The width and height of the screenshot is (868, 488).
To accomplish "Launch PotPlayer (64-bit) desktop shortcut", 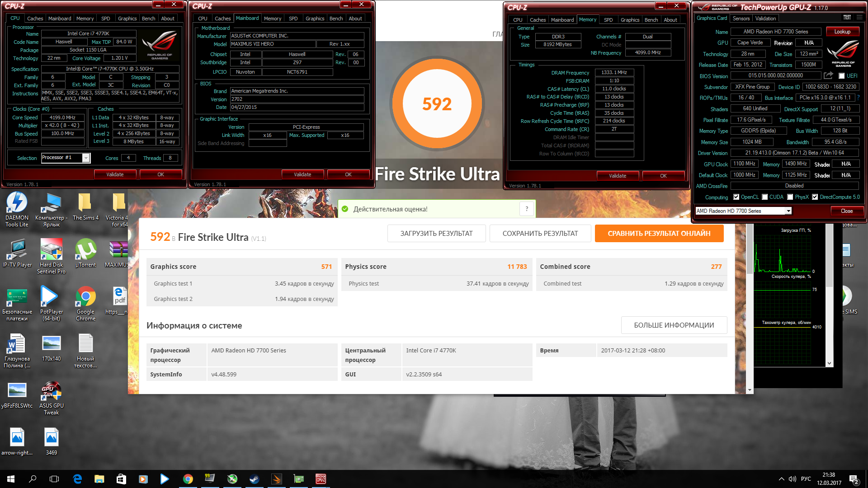I will click(x=51, y=304).
